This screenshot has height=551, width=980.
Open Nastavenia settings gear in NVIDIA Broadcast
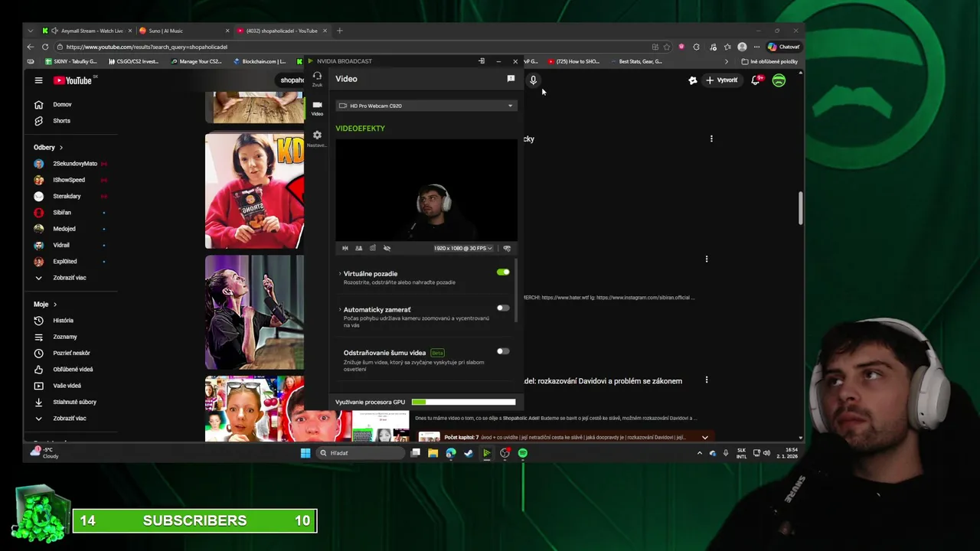[317, 138]
